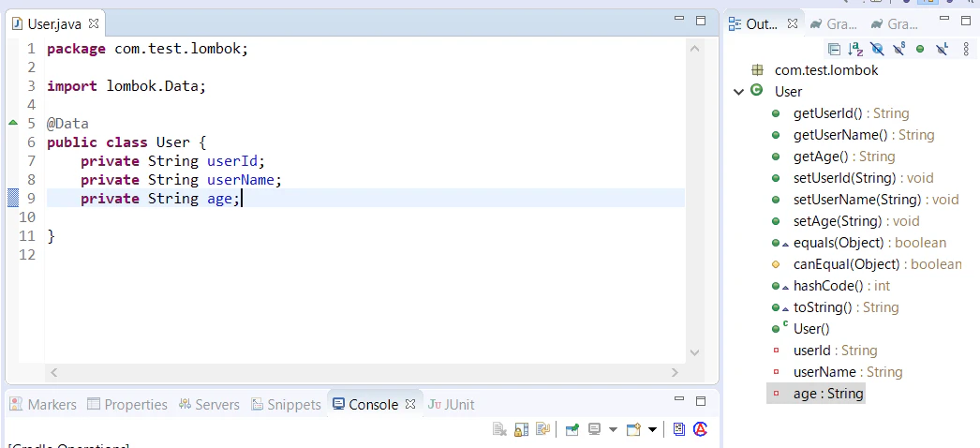This screenshot has width=980, height=448.
Task: Toggle Hide Local Types in Outline
Action: pyautogui.click(x=942, y=49)
